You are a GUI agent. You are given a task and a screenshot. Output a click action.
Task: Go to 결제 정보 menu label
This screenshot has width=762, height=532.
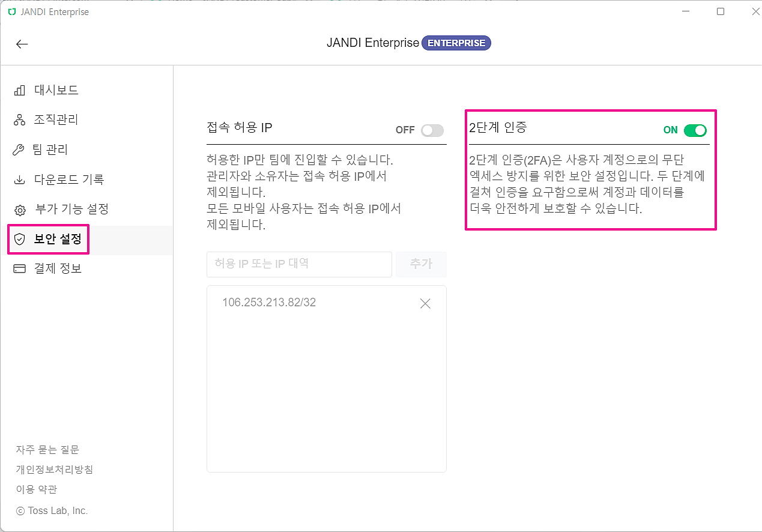(58, 269)
